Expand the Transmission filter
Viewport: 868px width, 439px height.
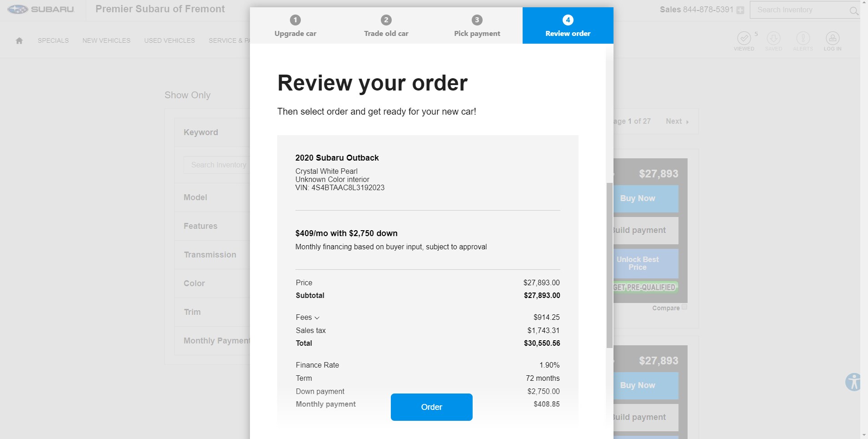[212, 255]
